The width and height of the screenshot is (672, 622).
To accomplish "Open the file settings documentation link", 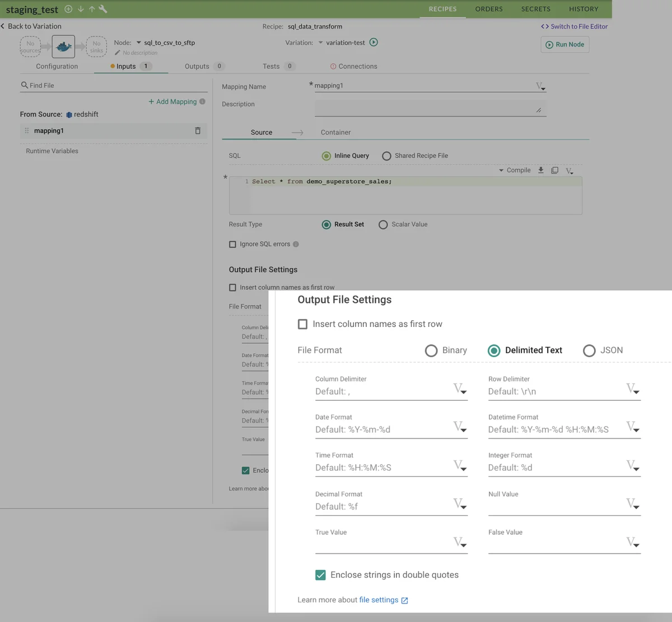I will (379, 600).
